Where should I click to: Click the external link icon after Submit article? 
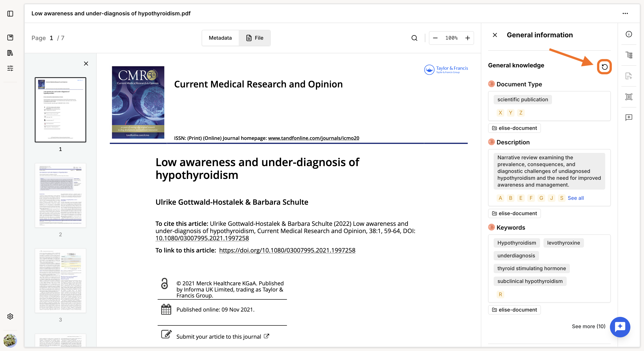click(266, 336)
